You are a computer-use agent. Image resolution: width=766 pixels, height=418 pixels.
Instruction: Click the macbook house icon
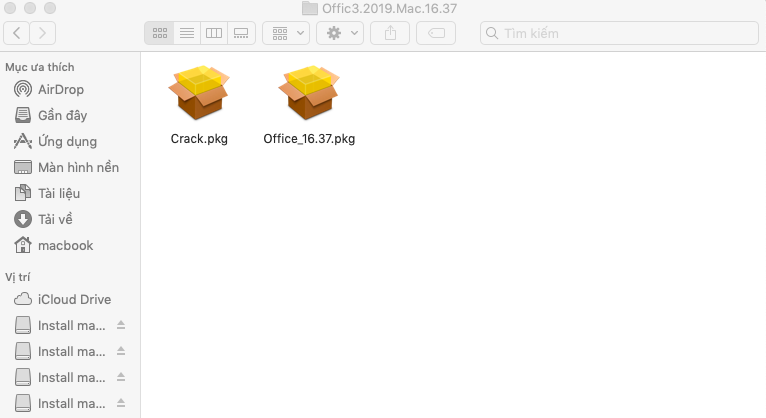pos(22,245)
